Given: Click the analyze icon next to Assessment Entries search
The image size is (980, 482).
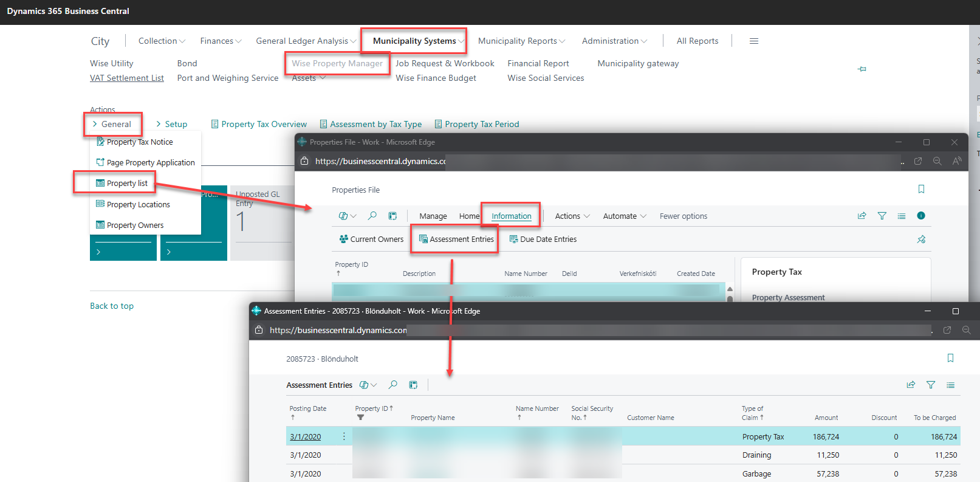Looking at the screenshot, I should point(413,385).
